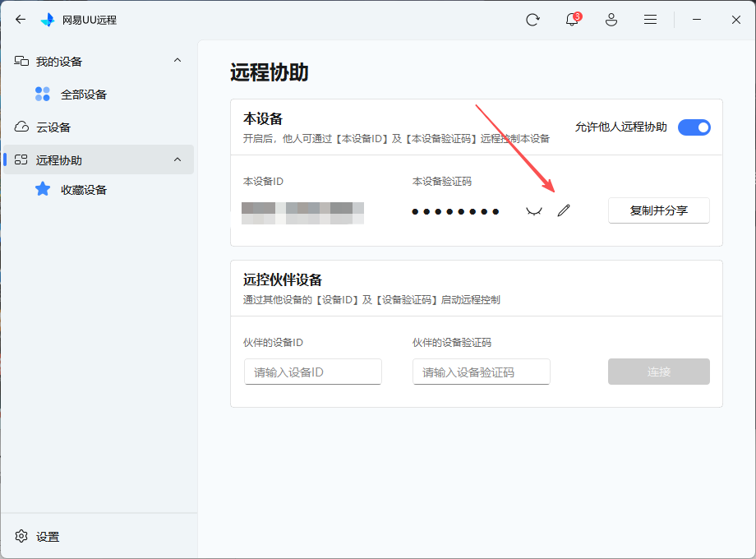
Task: Click the 开启后,他人可通过 description text
Action: pos(396,138)
